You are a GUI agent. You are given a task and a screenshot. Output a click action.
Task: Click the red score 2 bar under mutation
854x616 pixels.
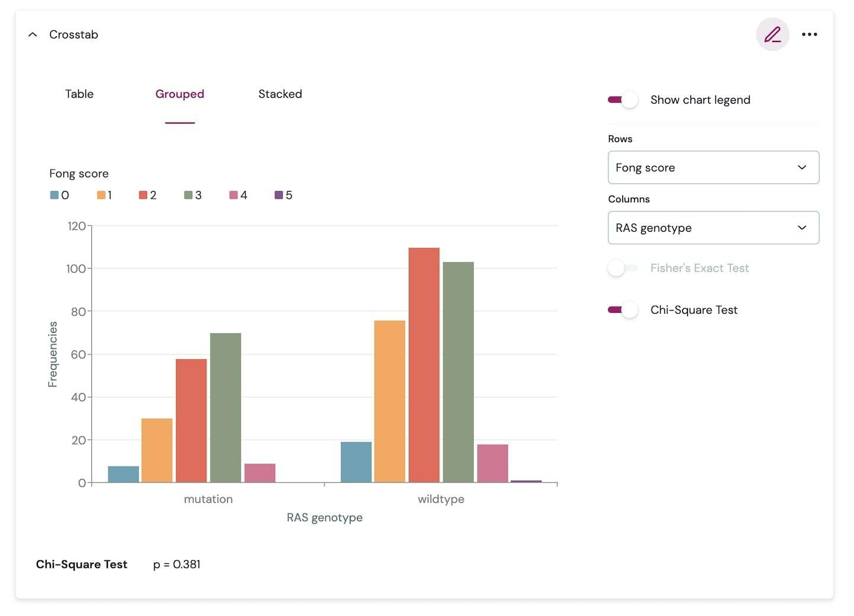[191, 421]
